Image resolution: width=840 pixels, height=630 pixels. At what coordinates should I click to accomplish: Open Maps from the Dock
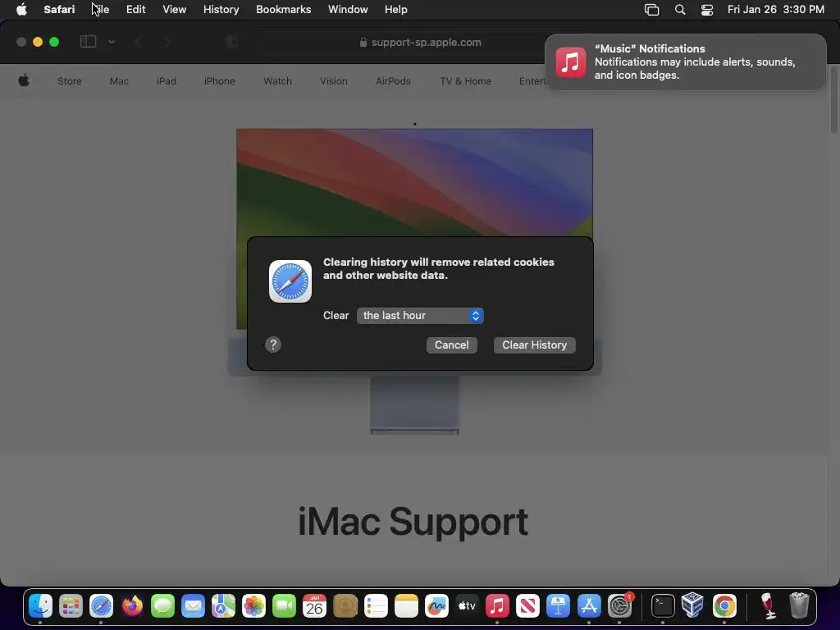click(223, 606)
